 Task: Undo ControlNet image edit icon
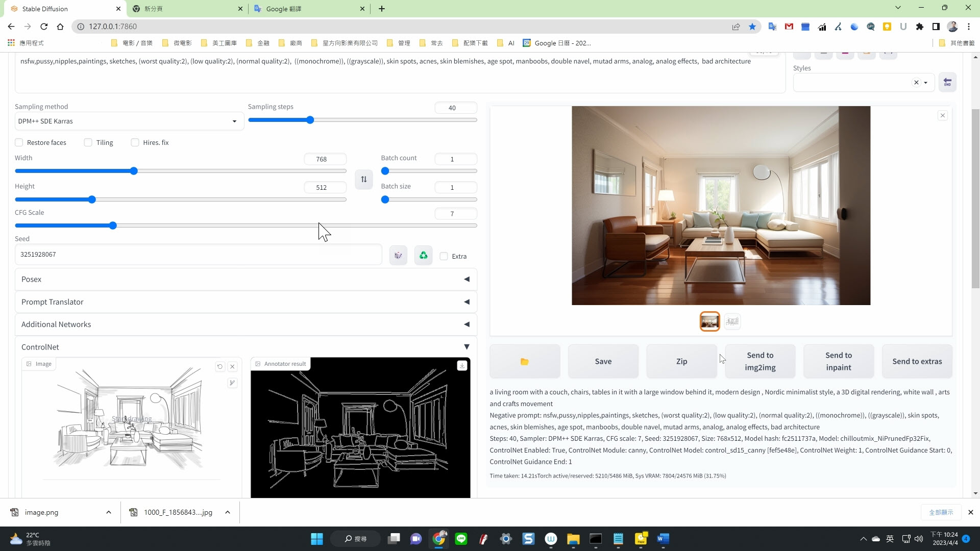(x=220, y=366)
